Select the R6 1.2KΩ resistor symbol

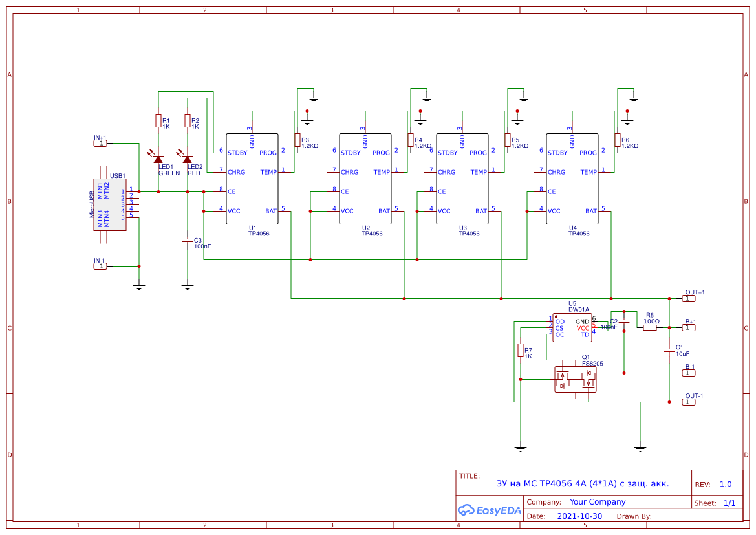tap(618, 140)
